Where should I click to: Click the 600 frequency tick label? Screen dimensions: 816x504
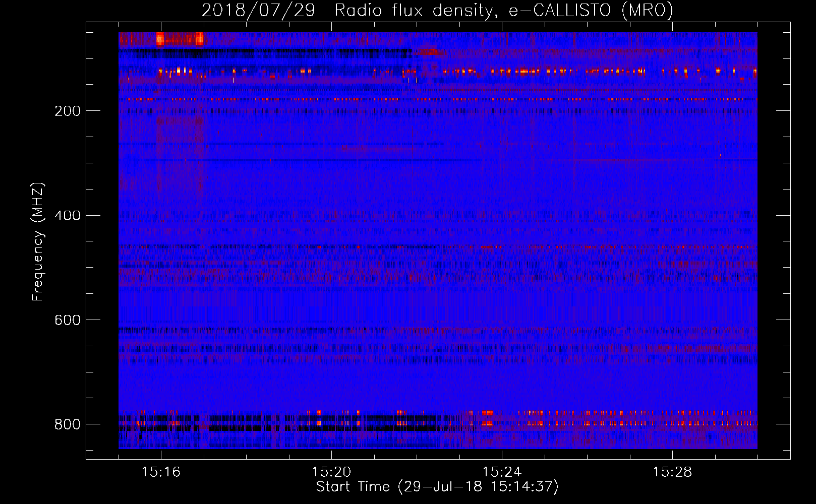pyautogui.click(x=68, y=321)
